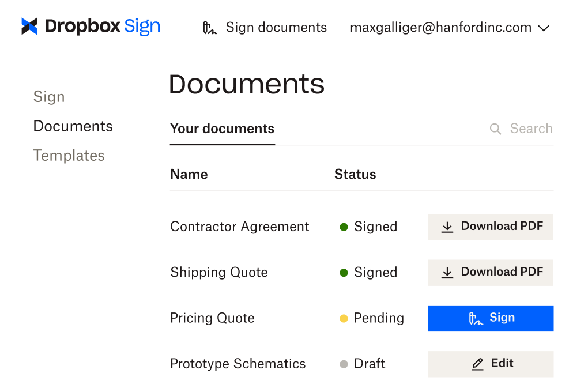This screenshot has width=588, height=392.
Task: Click the green Signed dot for Contractor Agreement
Action: coord(344,227)
